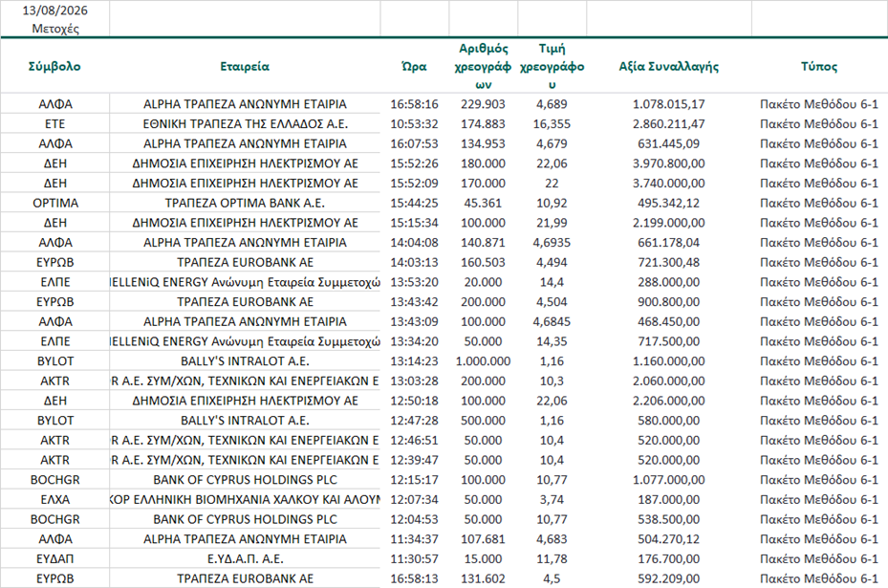Click price 14,35
Image resolution: width=888 pixels, height=588 pixels.
pyautogui.click(x=552, y=341)
